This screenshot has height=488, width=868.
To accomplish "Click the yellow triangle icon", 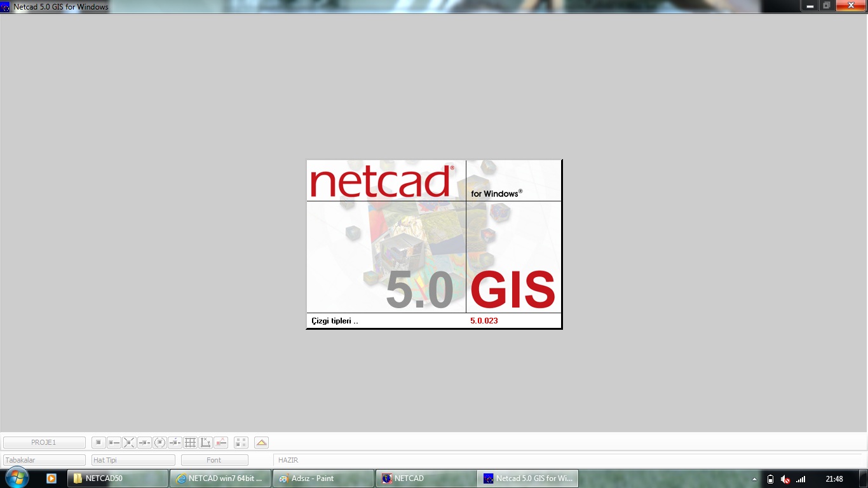I will [261, 442].
